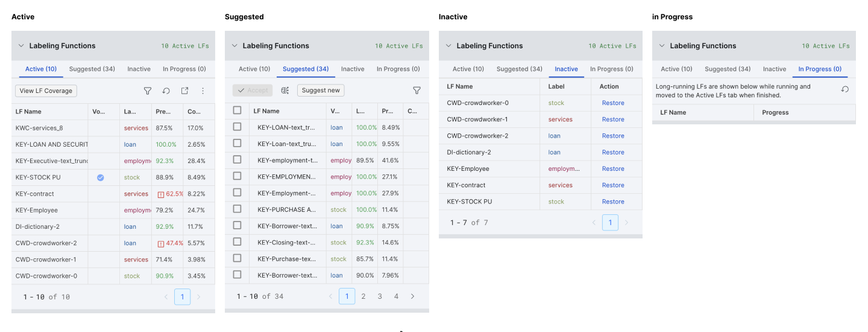868x332 pixels.
Task: Check the KEY-Borrower-text row with 8.75% coverage
Action: tap(237, 225)
